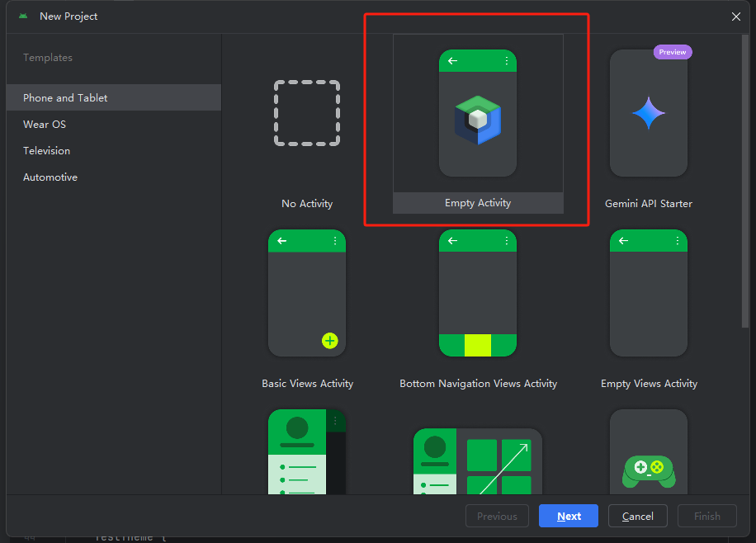
Task: Click the Cancel button
Action: point(637,516)
